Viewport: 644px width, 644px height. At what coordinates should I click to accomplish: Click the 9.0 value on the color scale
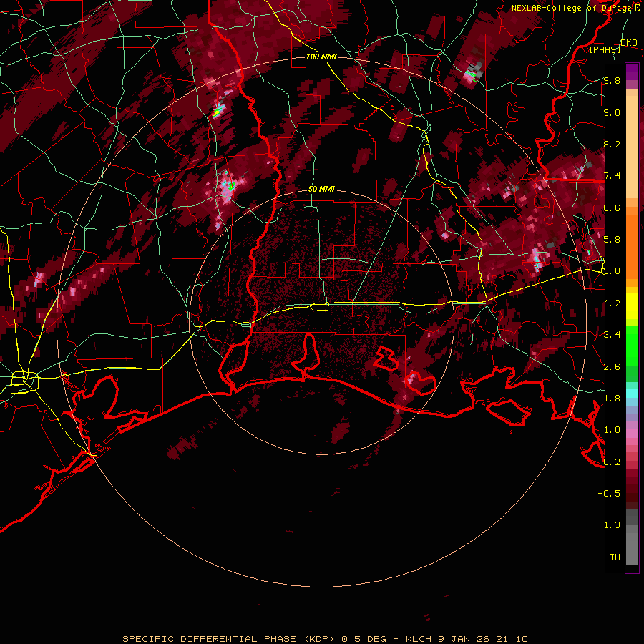(x=612, y=112)
